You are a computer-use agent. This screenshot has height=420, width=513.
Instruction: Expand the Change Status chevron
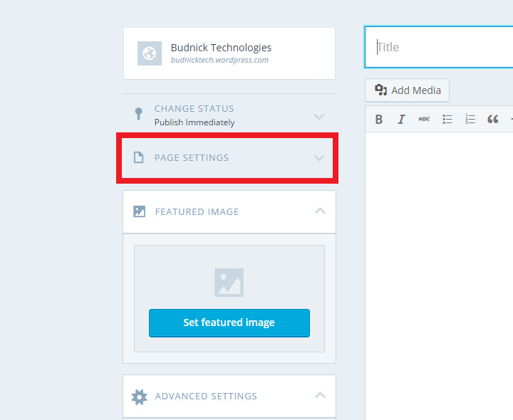(319, 117)
